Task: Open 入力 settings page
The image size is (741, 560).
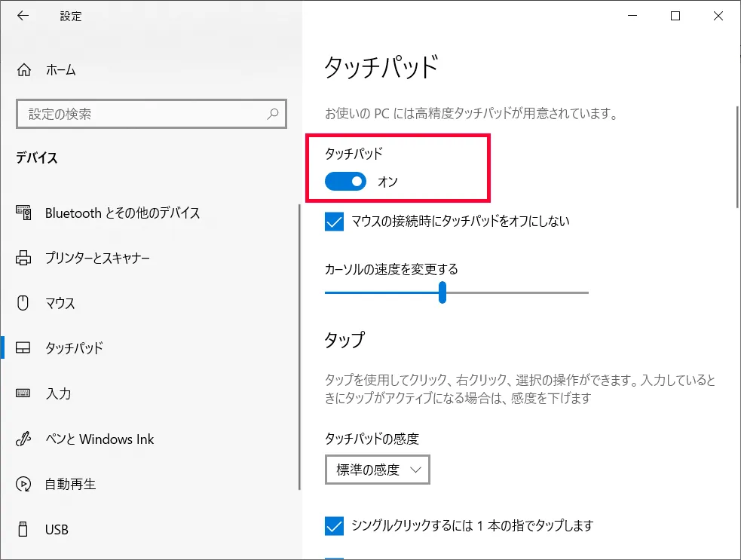Action: pos(58,393)
